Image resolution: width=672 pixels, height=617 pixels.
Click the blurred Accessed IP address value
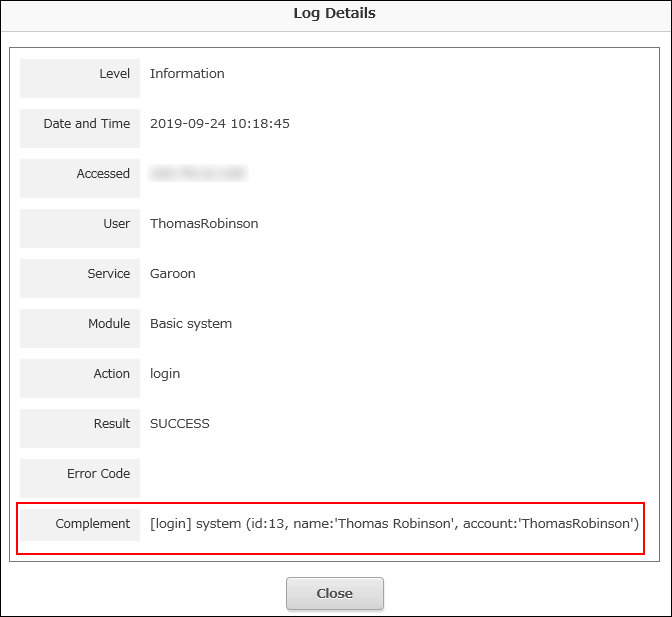coord(197,174)
